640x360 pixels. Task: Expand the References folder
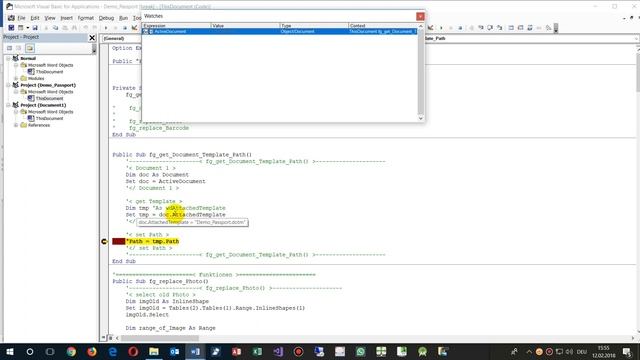coord(16,125)
